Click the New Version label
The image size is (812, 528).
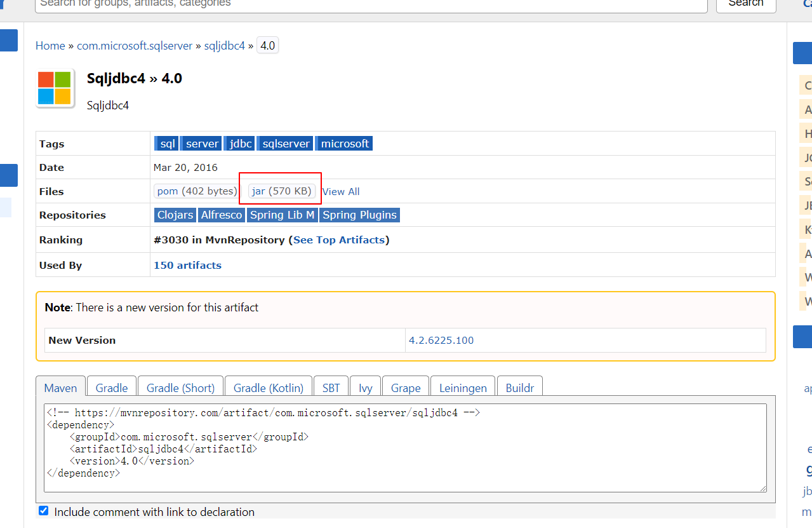(82, 340)
